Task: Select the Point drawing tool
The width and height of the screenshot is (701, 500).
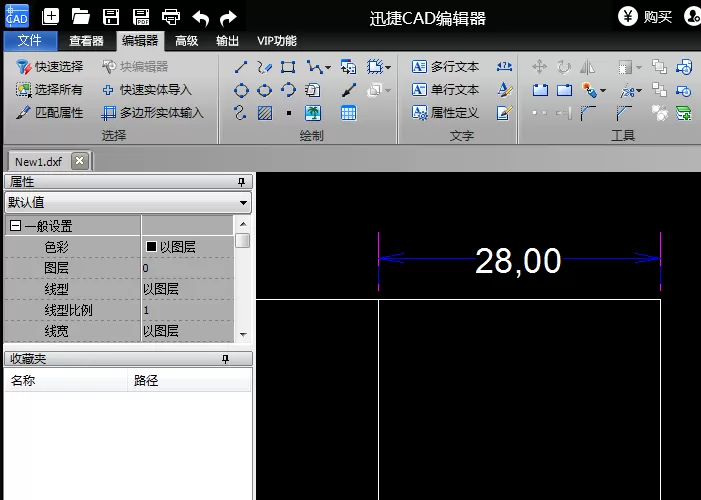Action: coord(289,113)
